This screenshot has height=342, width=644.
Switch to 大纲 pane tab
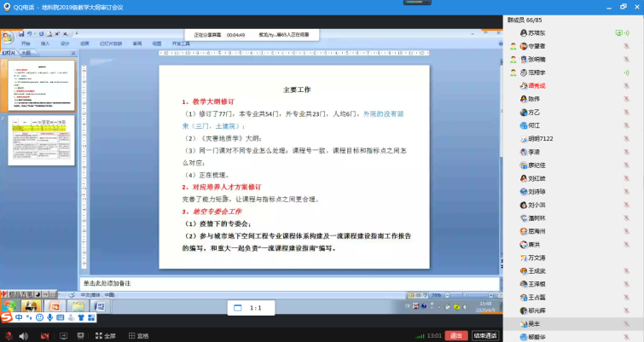click(26, 53)
